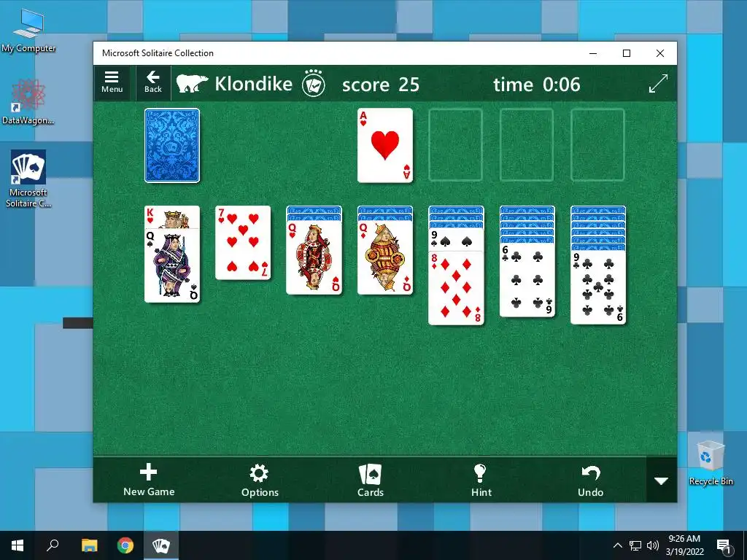Open the Options gear
Viewport: 747px width, 560px height.
point(260,480)
